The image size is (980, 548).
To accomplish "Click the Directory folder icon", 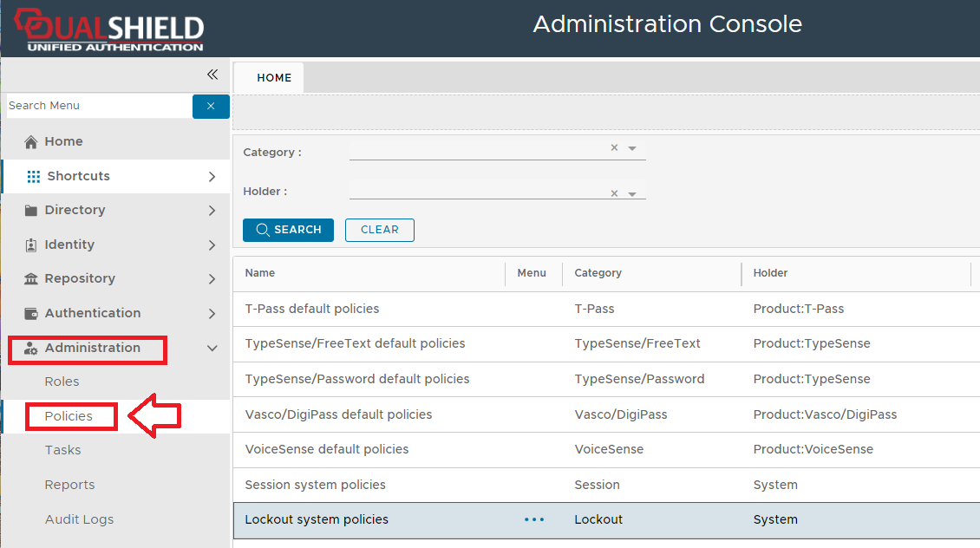I will 31,211.
